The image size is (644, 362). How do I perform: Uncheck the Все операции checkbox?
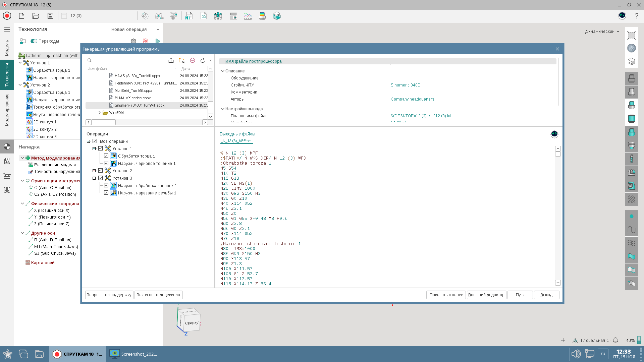95,141
